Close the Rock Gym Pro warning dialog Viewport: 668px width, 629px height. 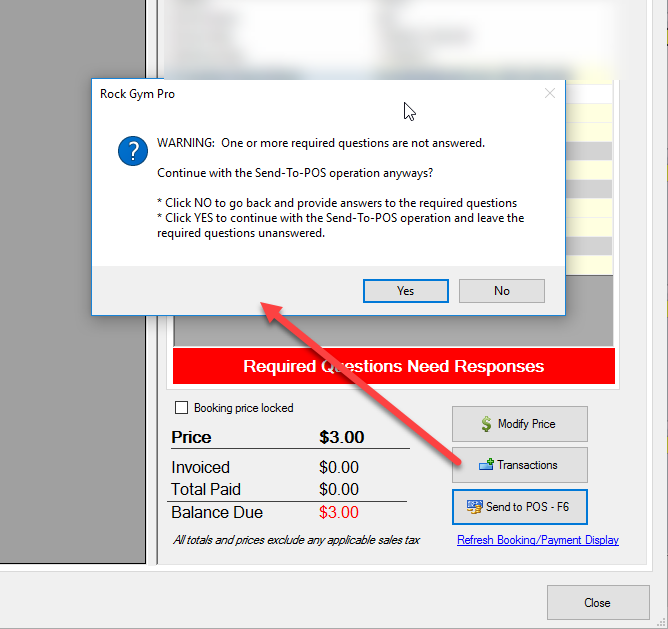[x=550, y=93]
